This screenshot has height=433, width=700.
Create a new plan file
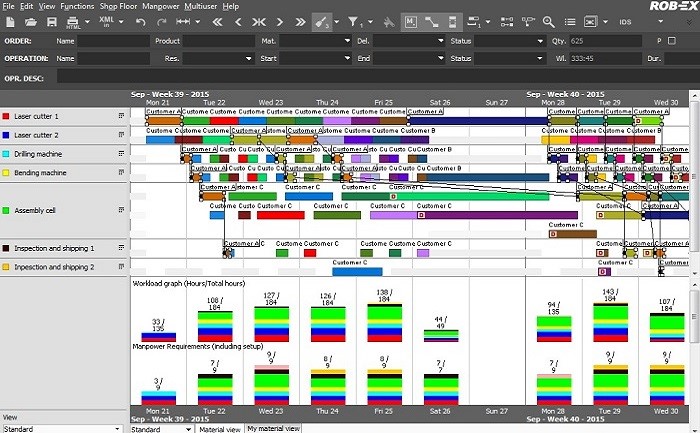tap(10, 21)
